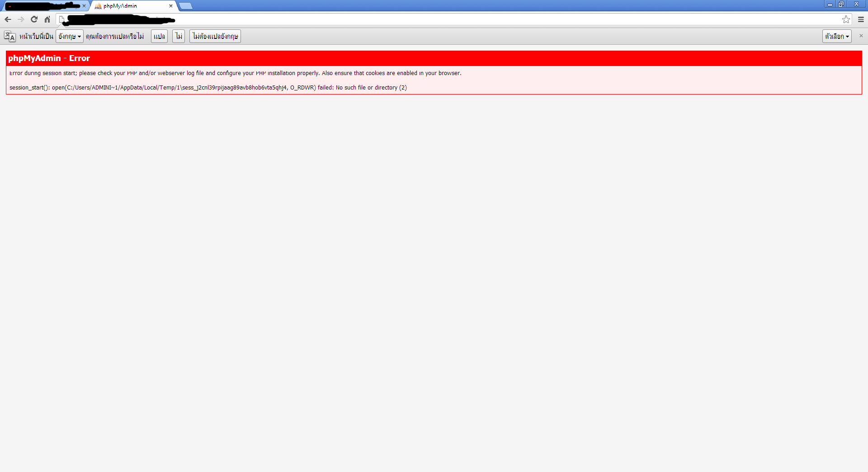Open the page language dropdown อังกฤษ
Image resolution: width=868 pixels, height=472 pixels.
point(70,36)
